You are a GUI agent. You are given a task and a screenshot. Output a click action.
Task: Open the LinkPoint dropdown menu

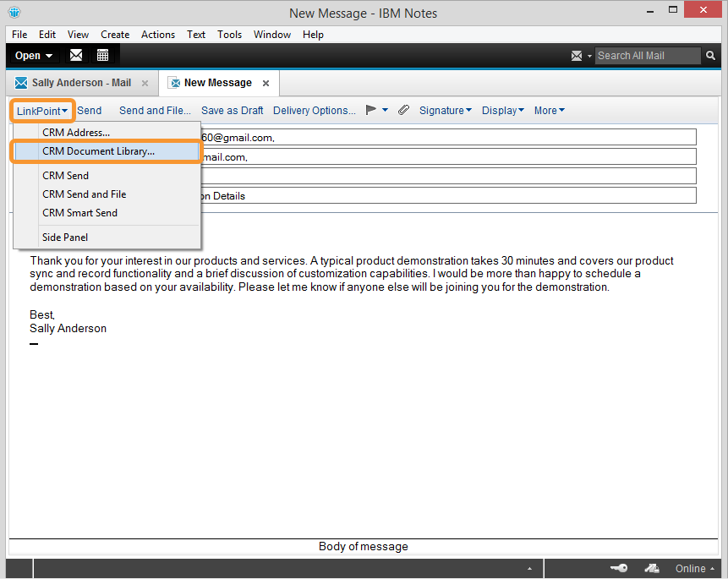[42, 111]
